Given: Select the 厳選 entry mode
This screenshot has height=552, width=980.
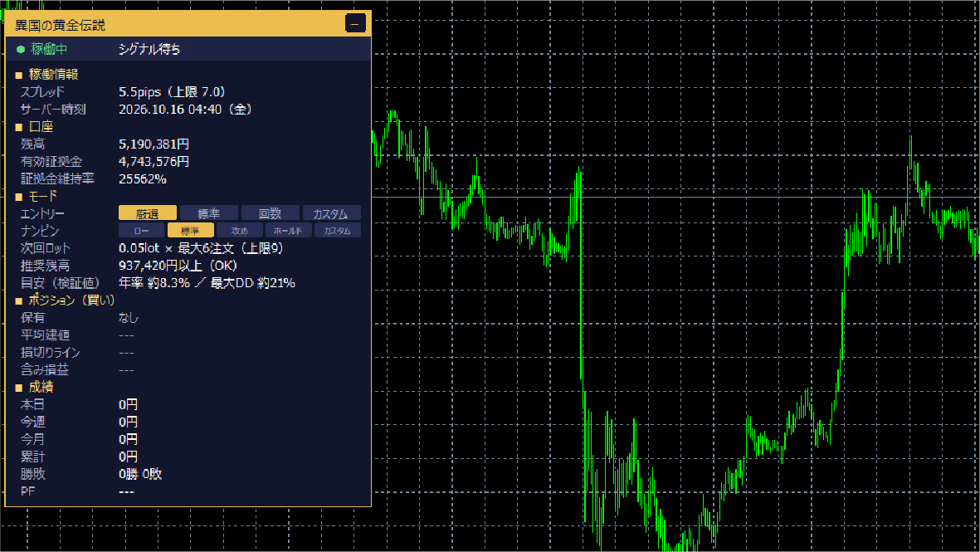Looking at the screenshot, I should [148, 214].
